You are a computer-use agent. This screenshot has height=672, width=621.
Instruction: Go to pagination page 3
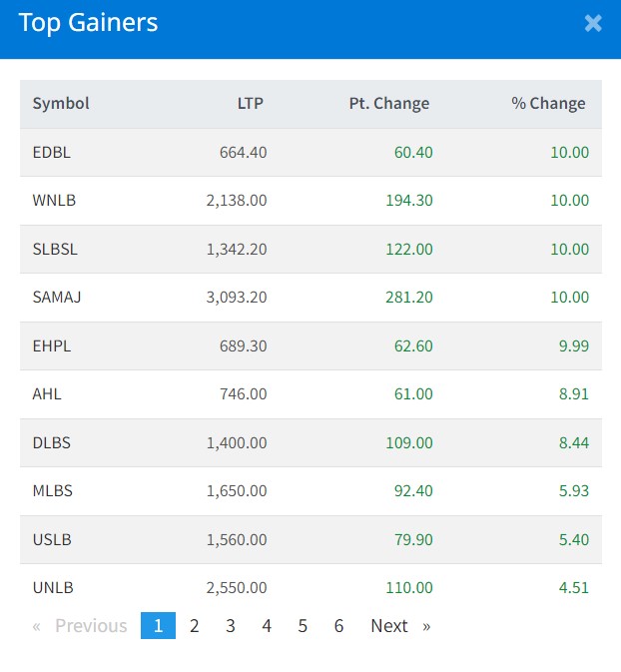pos(231,626)
